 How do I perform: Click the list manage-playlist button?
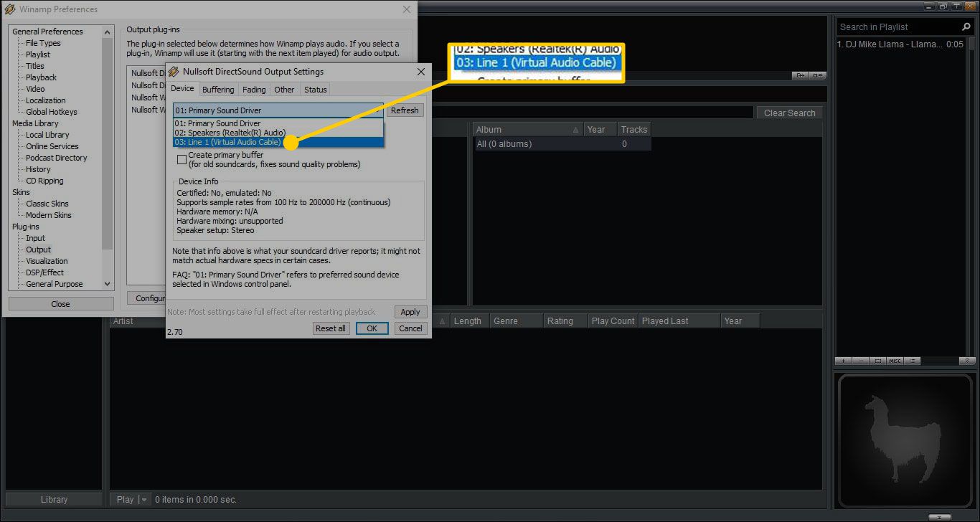[912, 361]
